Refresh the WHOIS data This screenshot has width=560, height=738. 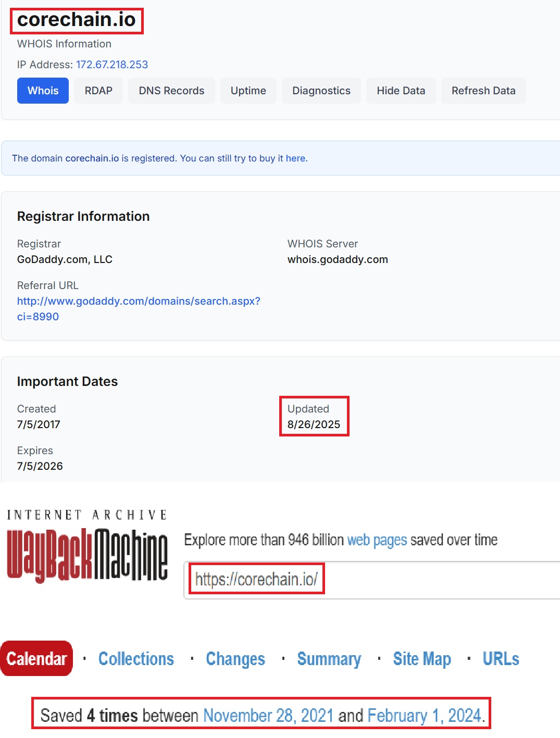point(483,90)
